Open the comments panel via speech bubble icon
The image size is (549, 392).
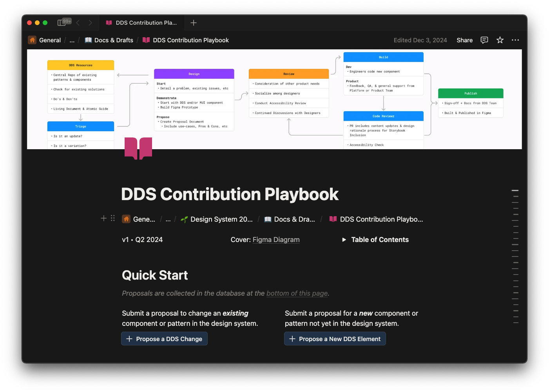coord(484,40)
